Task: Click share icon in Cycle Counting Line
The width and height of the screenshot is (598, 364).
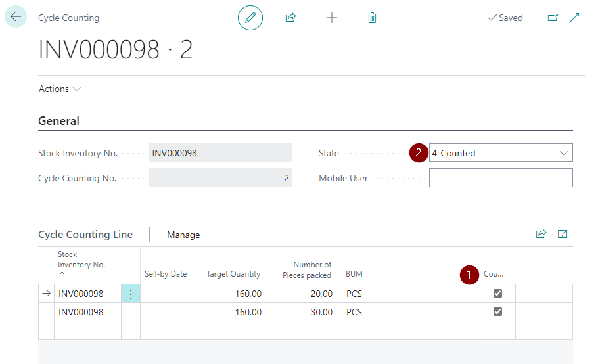Action: (x=541, y=234)
